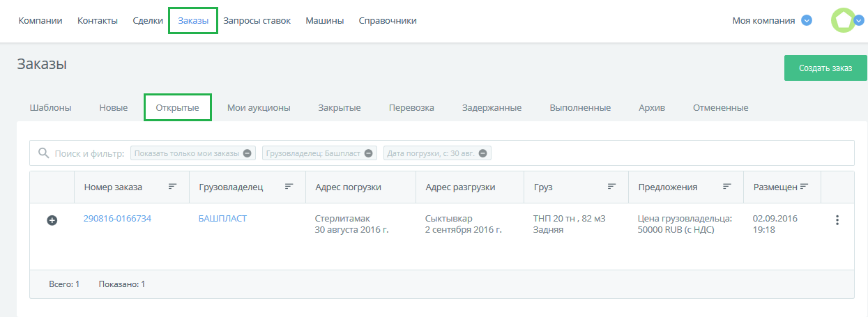Click the 'ТНП 20 тн , 82 м3' cargo cell
This screenshot has height=317, width=868.
(x=569, y=219)
